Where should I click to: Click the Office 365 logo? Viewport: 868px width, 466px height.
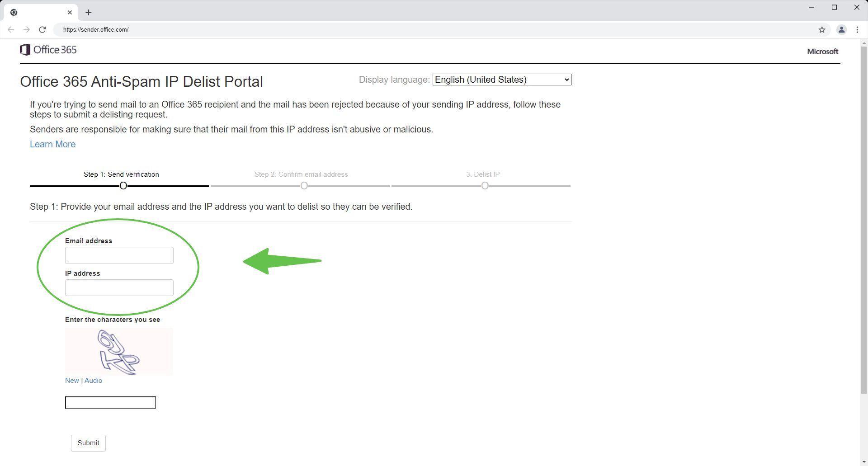click(48, 50)
